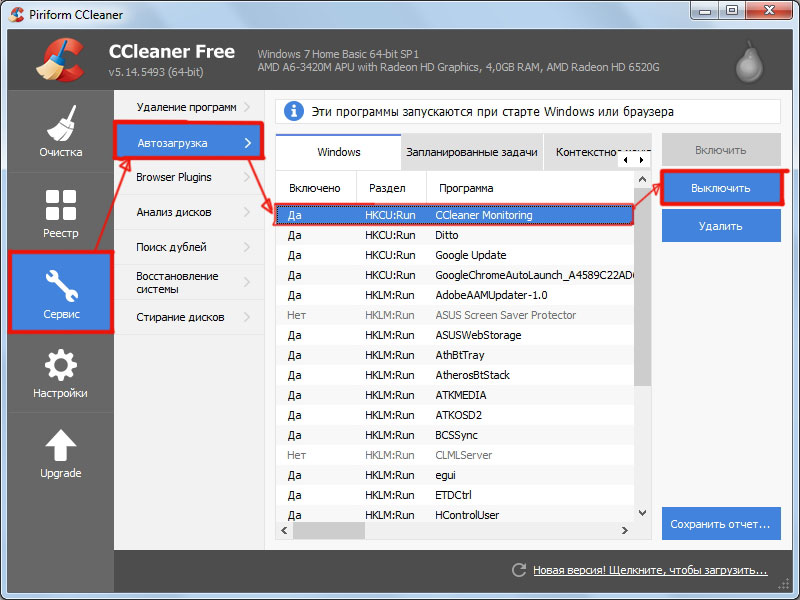Click the refresh icon near update link
The image size is (800, 600).
[x=518, y=570]
